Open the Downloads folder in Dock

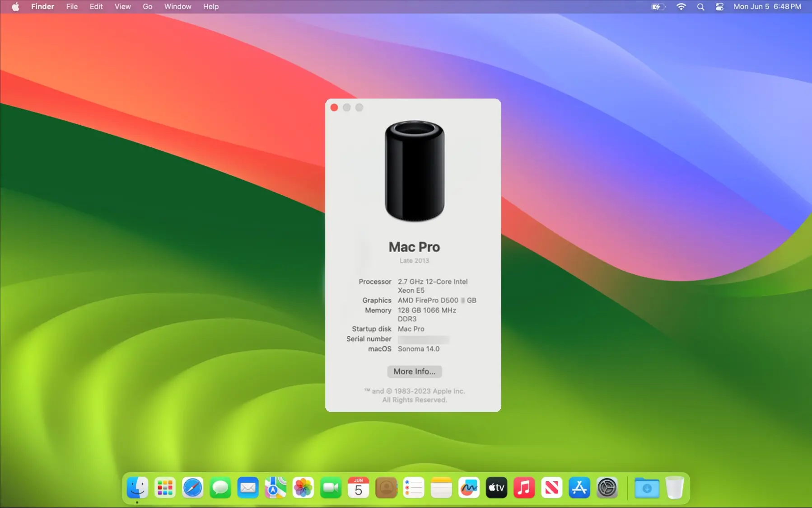tap(647, 488)
